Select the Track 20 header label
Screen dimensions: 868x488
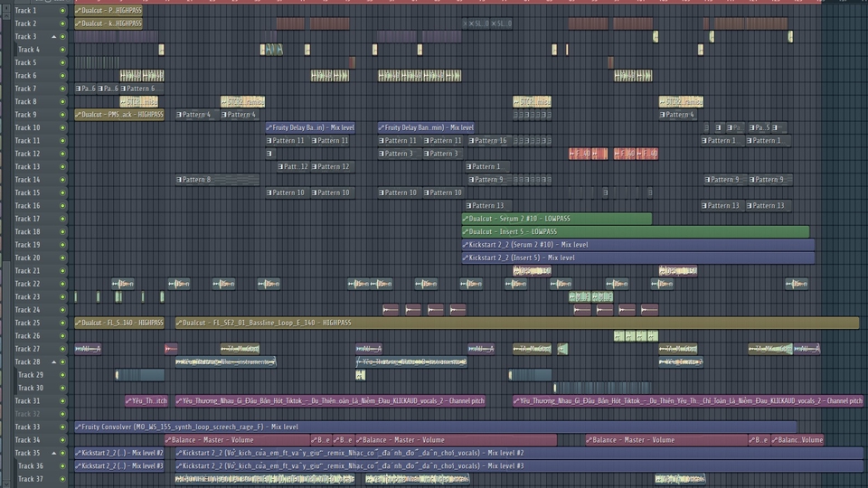click(26, 258)
